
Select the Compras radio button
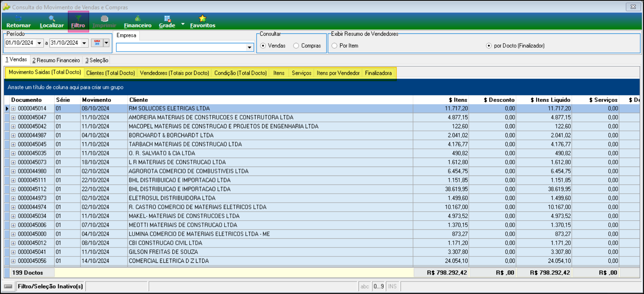tap(296, 46)
